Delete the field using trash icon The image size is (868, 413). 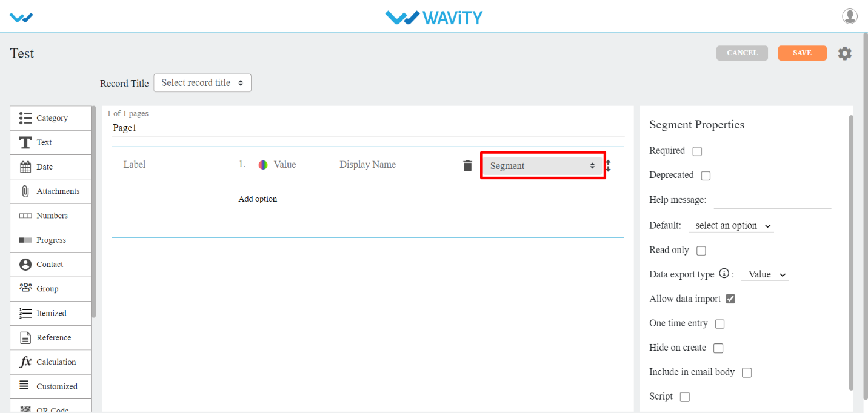click(467, 165)
